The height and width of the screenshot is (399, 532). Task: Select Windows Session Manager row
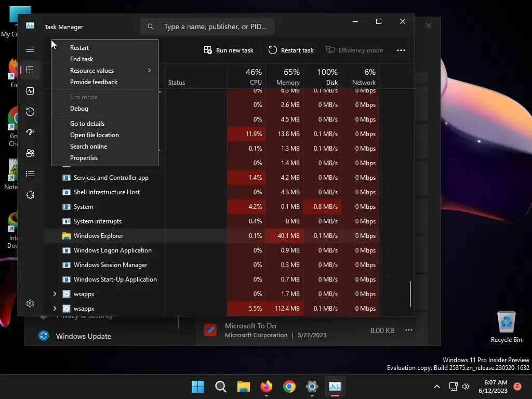coord(212,265)
